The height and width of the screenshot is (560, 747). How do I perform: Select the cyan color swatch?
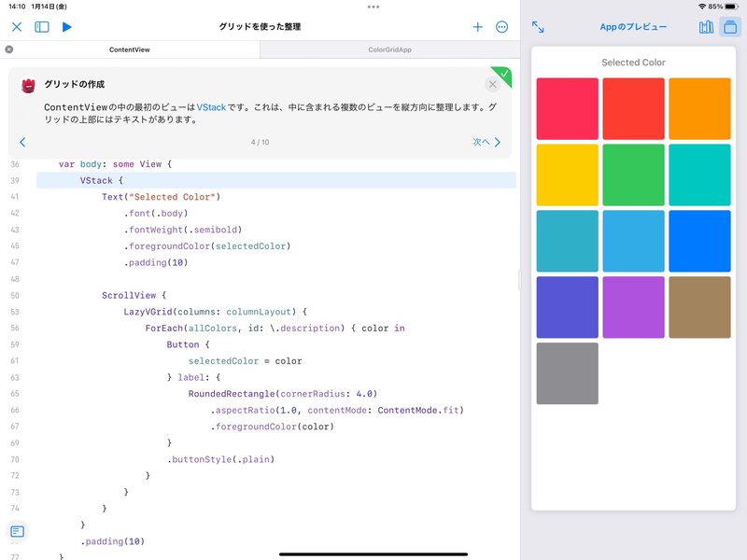pos(633,241)
